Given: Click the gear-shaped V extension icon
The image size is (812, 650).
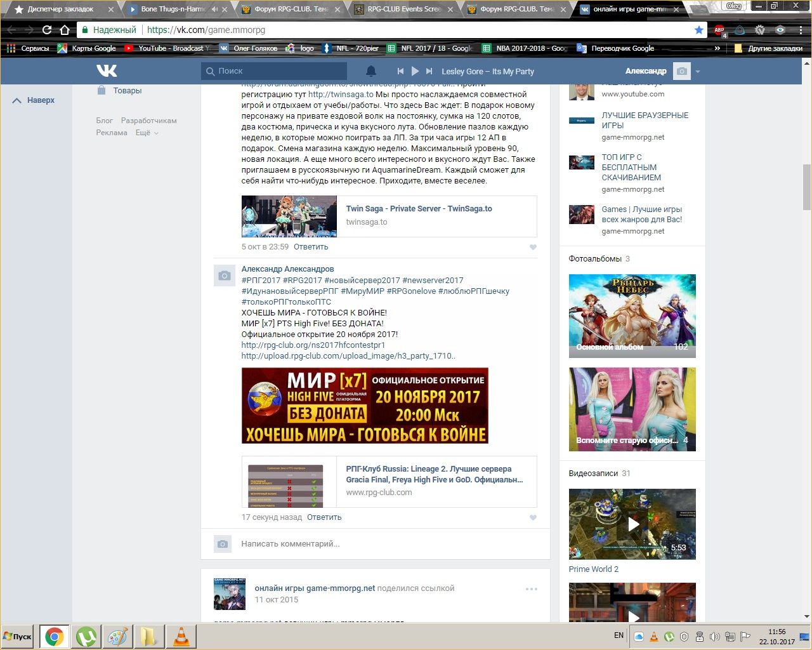Looking at the screenshot, I should pyautogui.click(x=760, y=30).
